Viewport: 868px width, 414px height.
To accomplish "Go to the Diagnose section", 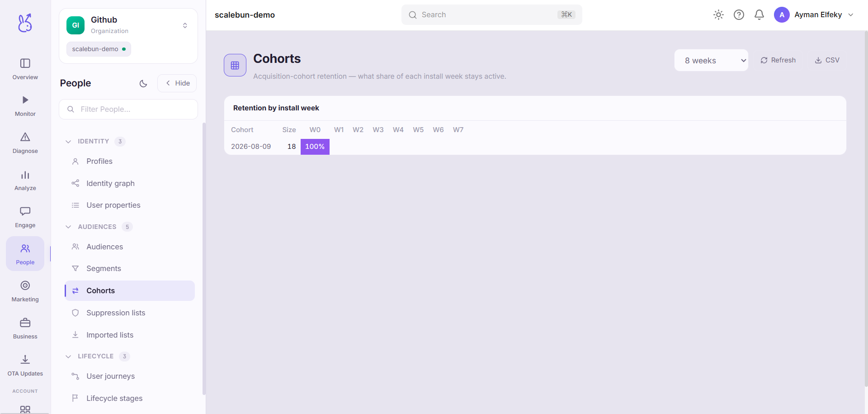I will [x=25, y=143].
